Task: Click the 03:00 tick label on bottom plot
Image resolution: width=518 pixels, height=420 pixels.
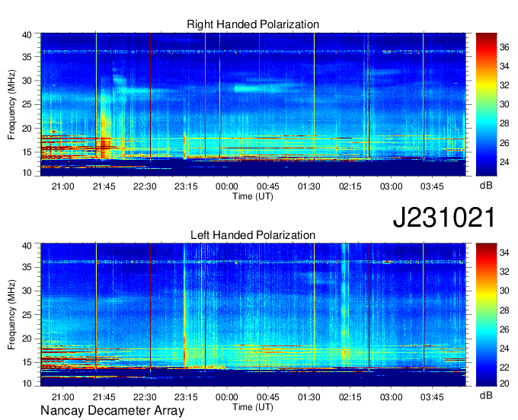Action: [391, 397]
